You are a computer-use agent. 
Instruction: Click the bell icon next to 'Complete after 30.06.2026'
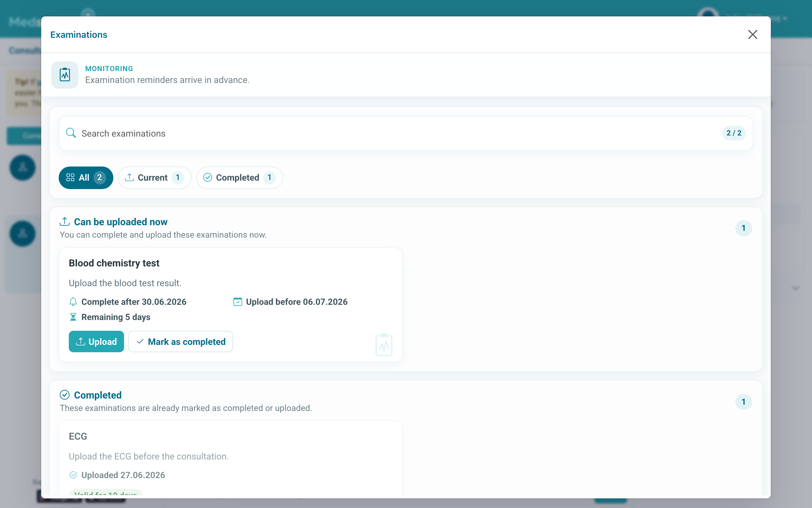[73, 302]
